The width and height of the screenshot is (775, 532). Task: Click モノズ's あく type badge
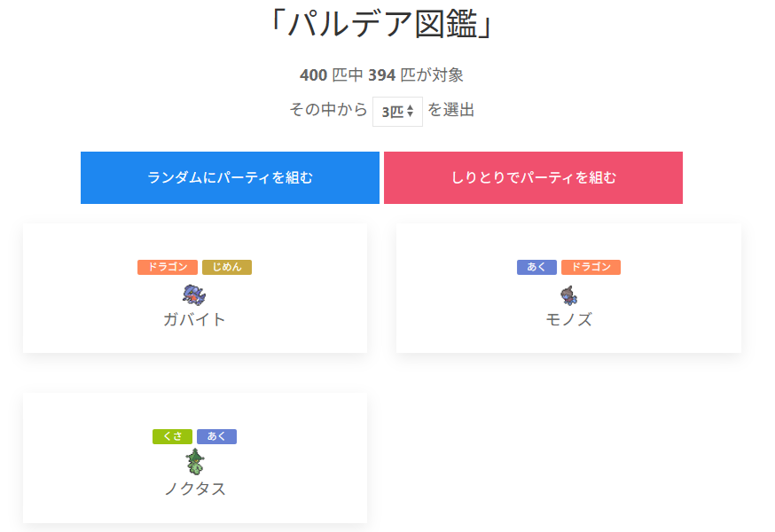click(536, 267)
